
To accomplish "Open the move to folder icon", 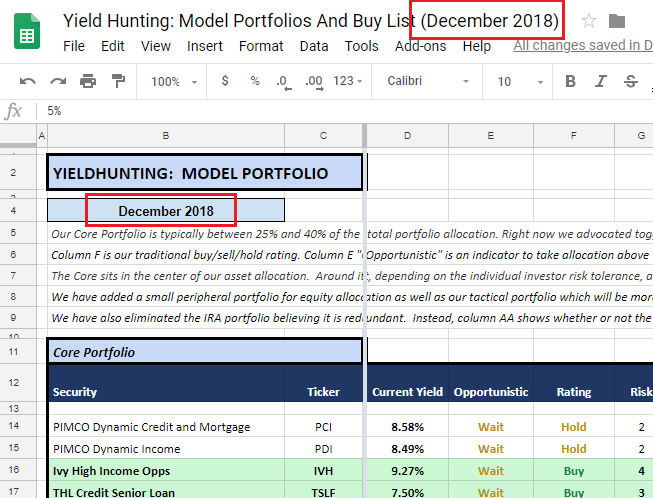I will coord(617,21).
